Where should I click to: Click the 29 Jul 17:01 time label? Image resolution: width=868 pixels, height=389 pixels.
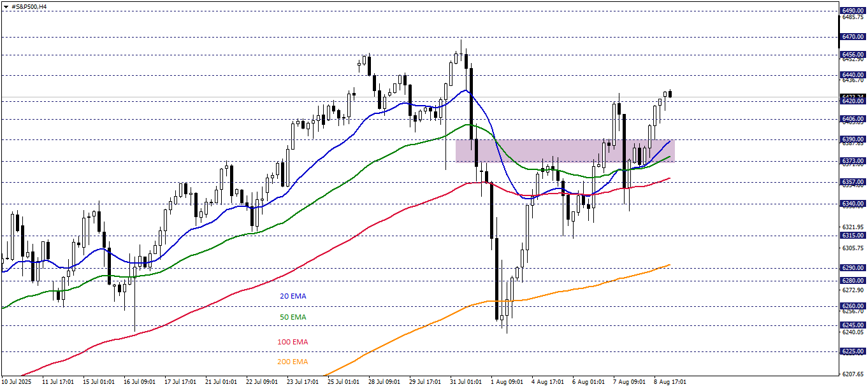(424, 383)
